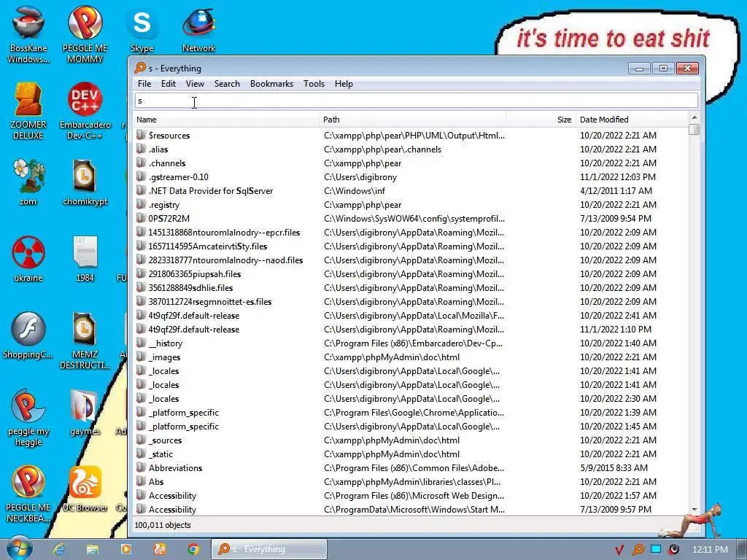Open the Bookmarks menu
This screenshot has height=560, width=747.
click(x=271, y=84)
